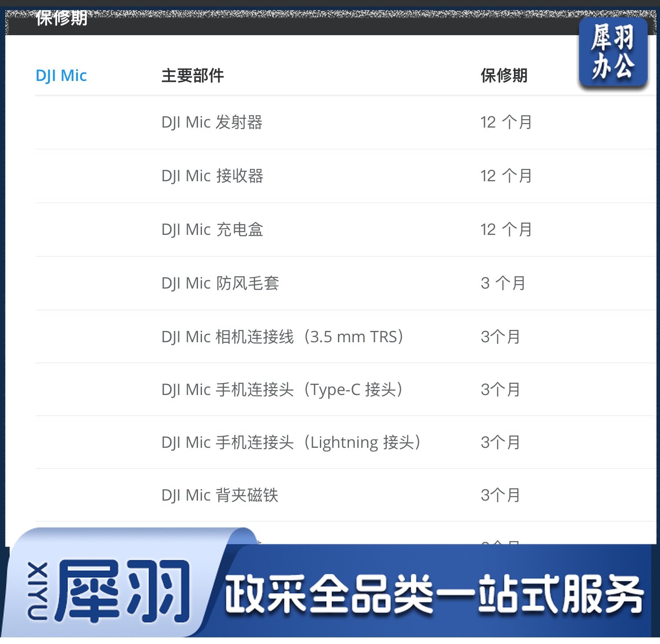Select the DJI Mic 接收器 row
Viewport: 660px width, 644px height.
[212, 176]
